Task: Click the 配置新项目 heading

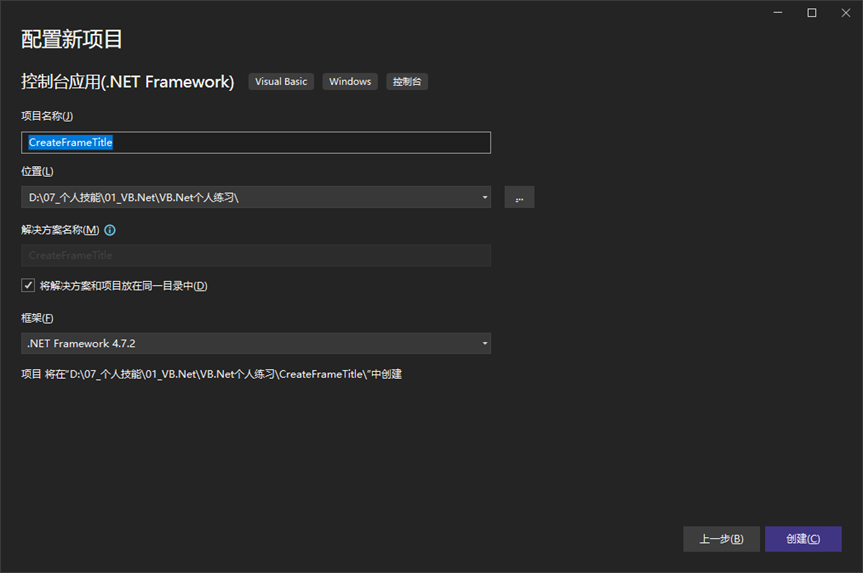Action: click(x=72, y=39)
